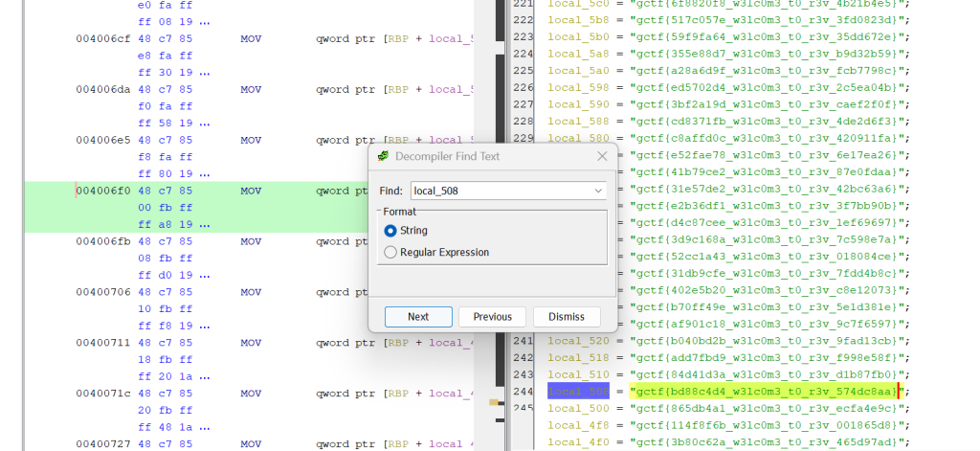
Task: Click string gctf{114f8f6b_w3lc0m3_t0_r3v_001865d8}
Action: (767, 425)
